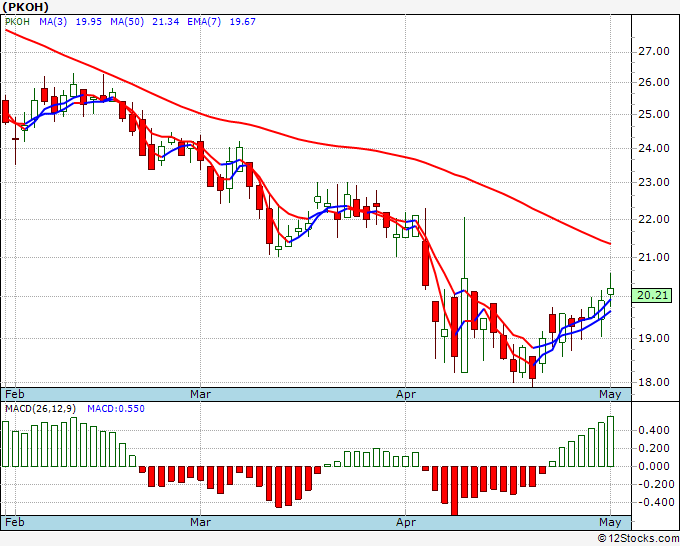Select the EMA(7) value 19.67

coord(242,22)
